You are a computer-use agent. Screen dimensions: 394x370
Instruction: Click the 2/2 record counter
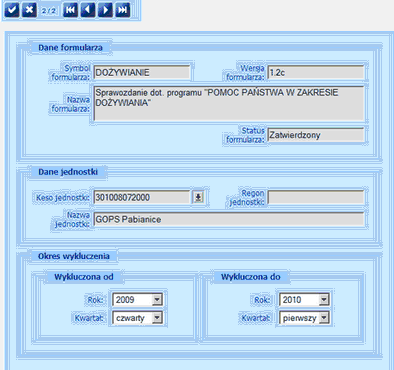pos(49,11)
